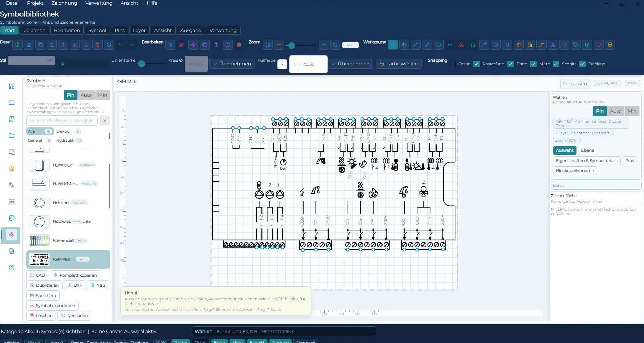Open the Stil dropdown
The height and width of the screenshot is (343, 644).
(32, 60)
